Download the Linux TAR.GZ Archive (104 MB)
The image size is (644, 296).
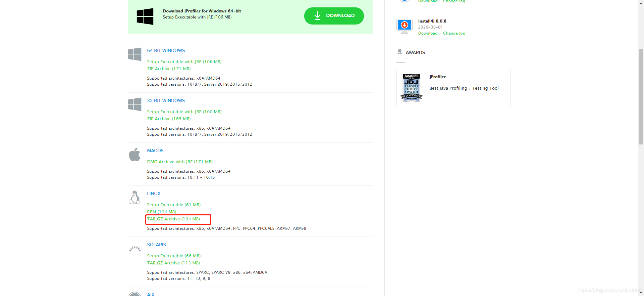tap(174, 219)
